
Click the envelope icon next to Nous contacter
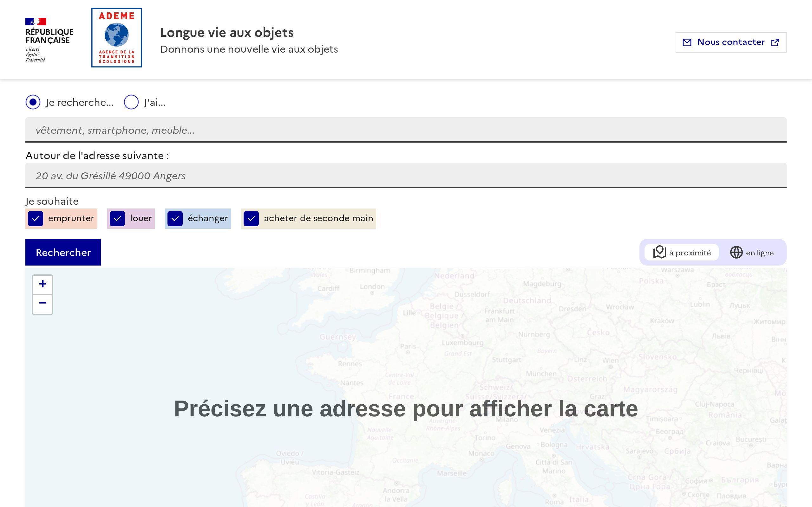[687, 42]
